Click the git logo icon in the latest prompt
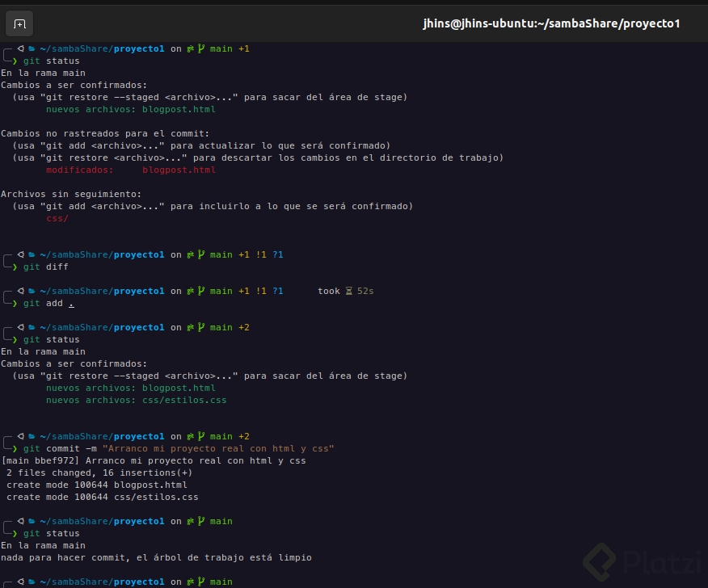This screenshot has width=708, height=588. click(x=188, y=582)
